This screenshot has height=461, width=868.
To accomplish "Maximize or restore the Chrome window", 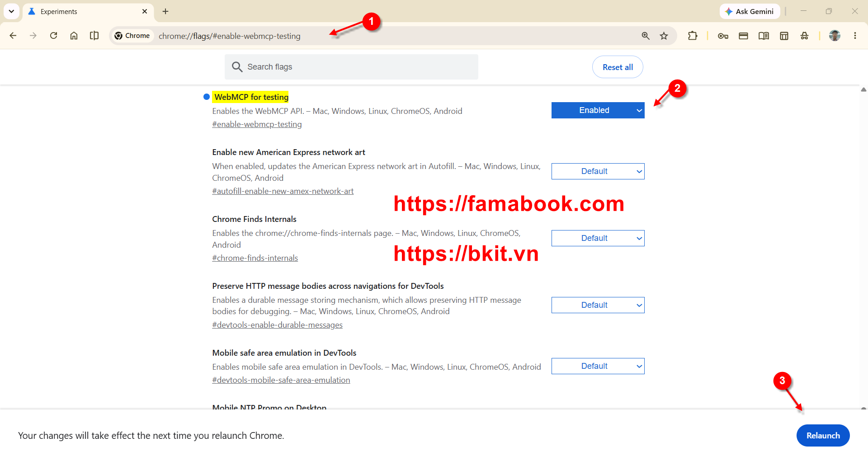I will click(x=829, y=11).
